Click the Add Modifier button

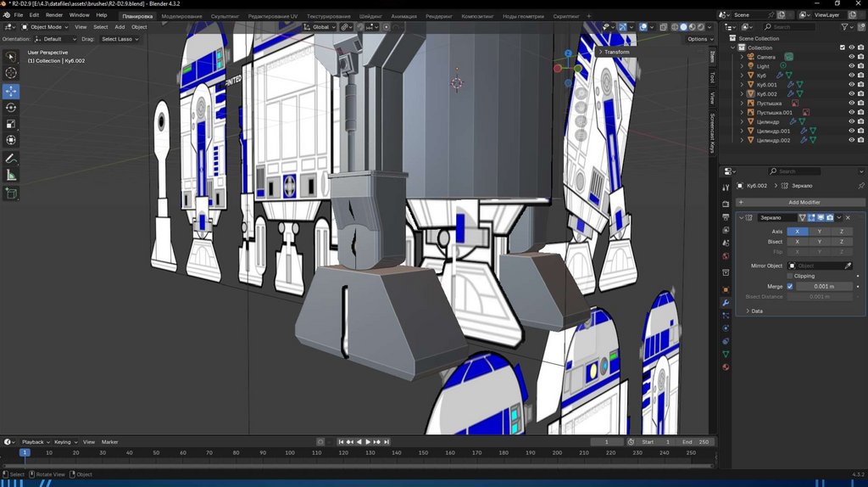[x=801, y=202]
